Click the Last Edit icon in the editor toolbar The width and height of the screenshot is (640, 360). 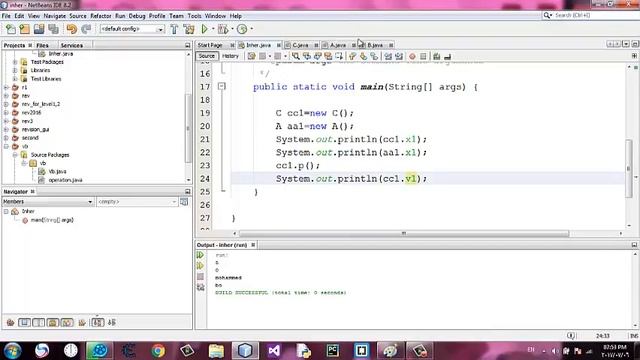point(251,56)
